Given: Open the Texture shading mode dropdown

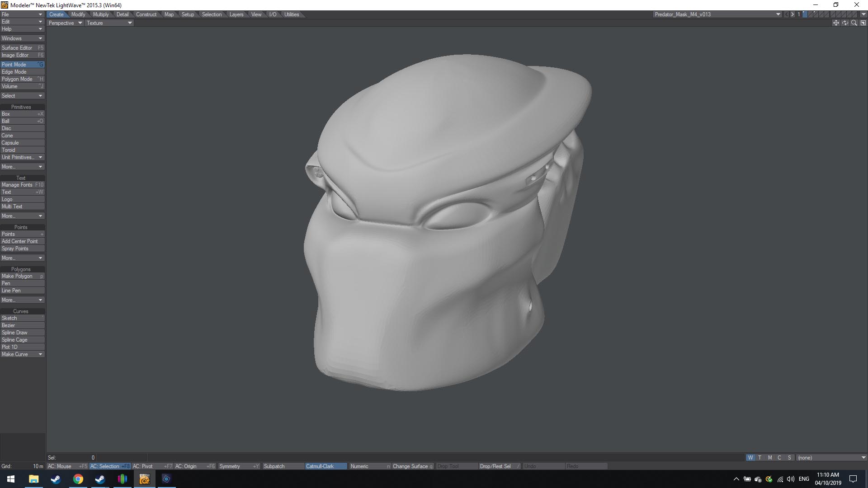Looking at the screenshot, I should [109, 23].
